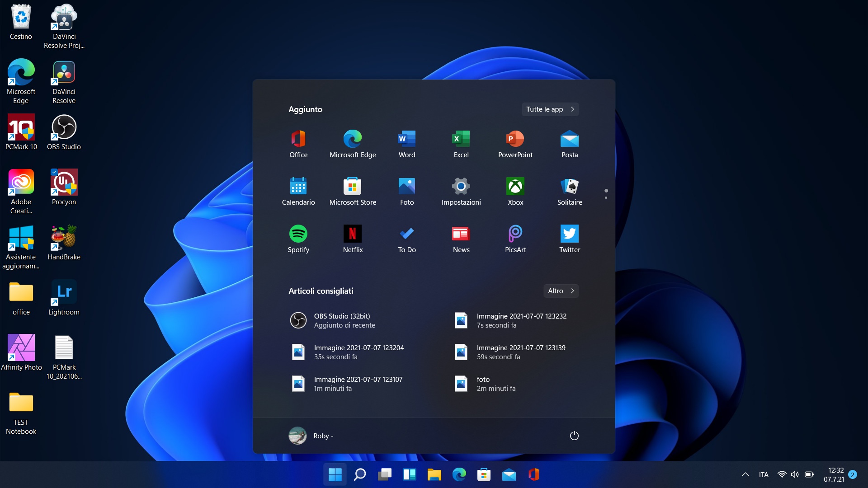Open Office from pinned apps
This screenshot has height=488, width=868.
tap(298, 144)
